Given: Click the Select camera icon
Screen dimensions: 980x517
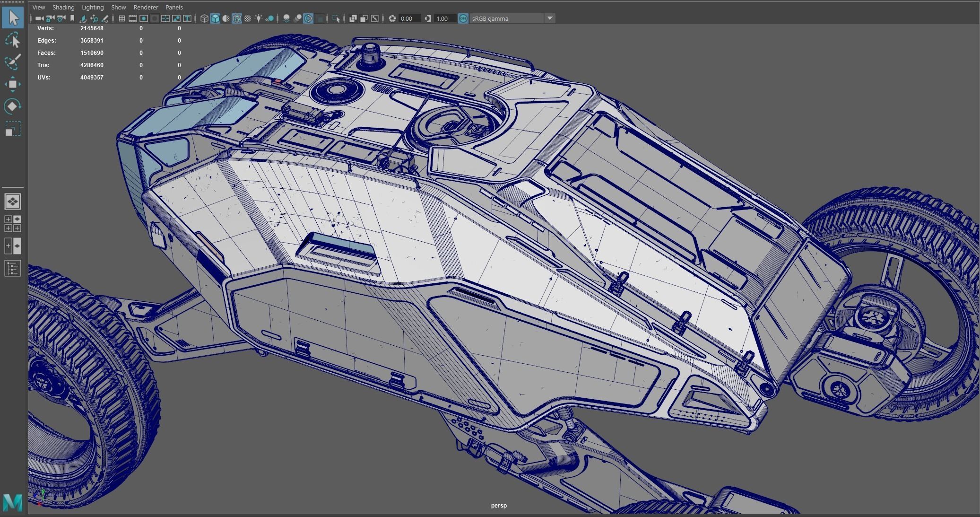Looking at the screenshot, I should point(39,18).
